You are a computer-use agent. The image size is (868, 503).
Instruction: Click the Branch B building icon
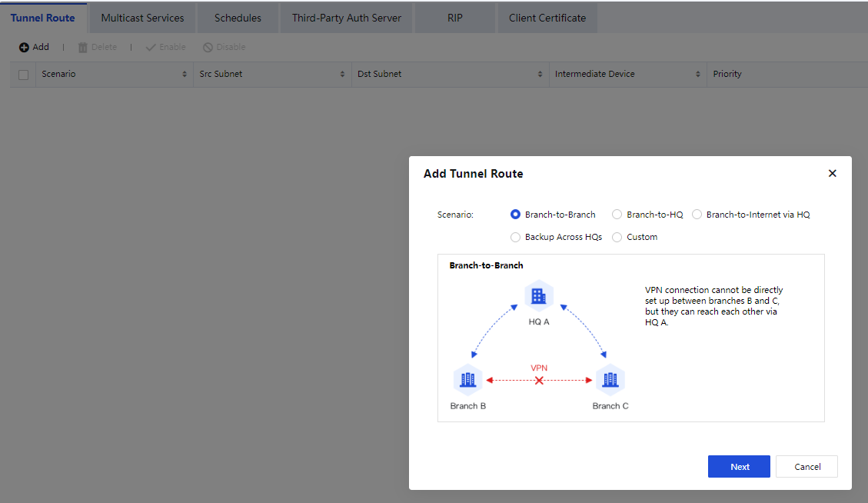coord(467,379)
